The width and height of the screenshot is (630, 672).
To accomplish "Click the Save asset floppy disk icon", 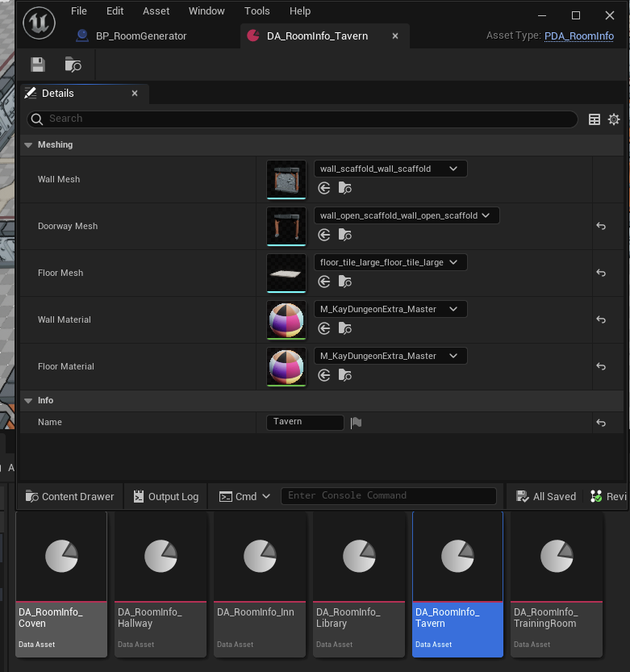I will point(38,65).
